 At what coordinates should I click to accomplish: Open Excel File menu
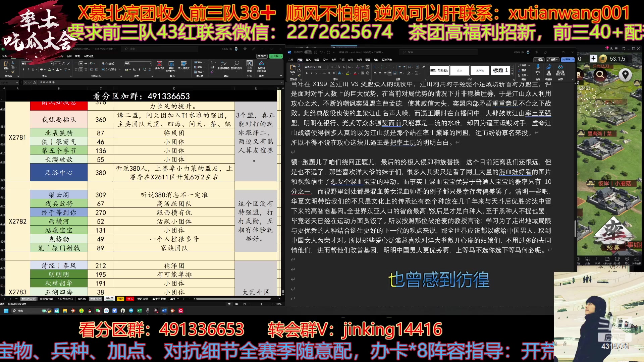(x=4, y=56)
